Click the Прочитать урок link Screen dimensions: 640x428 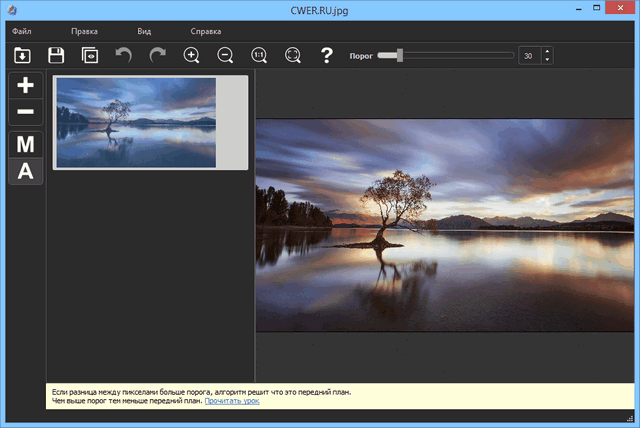(232, 401)
